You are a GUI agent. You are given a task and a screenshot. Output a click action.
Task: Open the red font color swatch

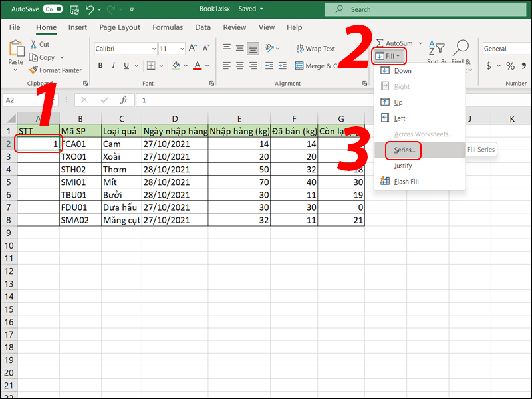click(198, 65)
